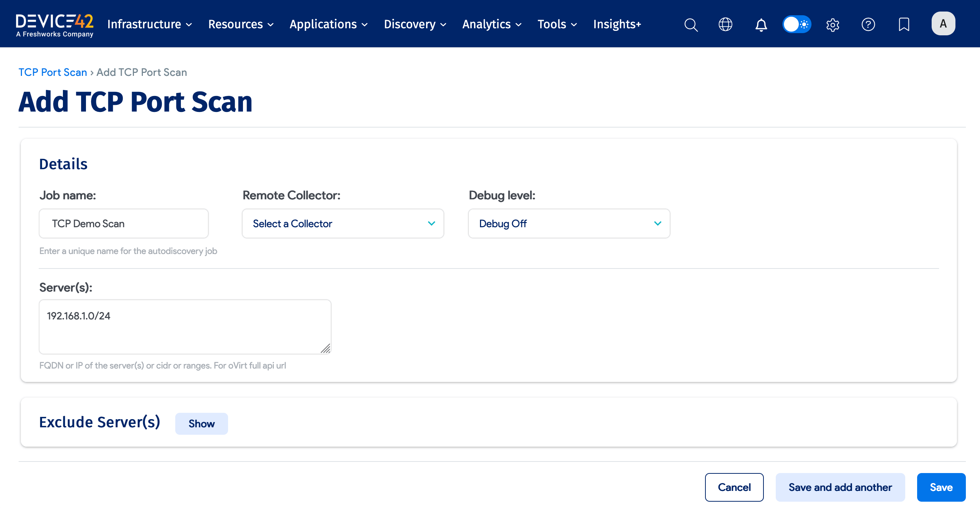Open the user avatar menu
This screenshot has height=508, width=980.
point(943,23)
